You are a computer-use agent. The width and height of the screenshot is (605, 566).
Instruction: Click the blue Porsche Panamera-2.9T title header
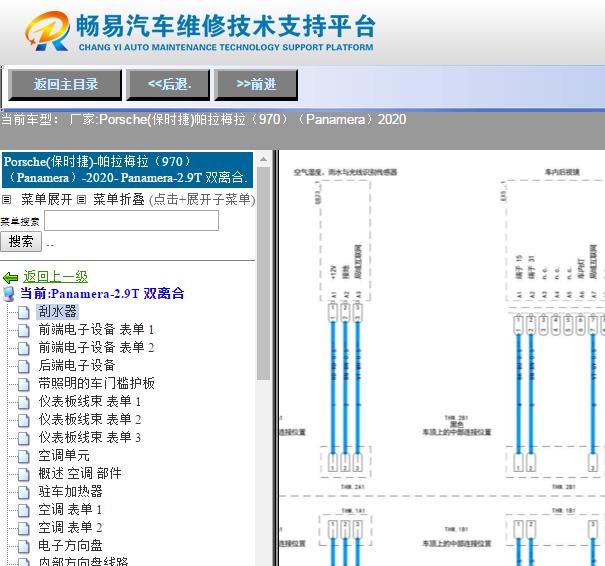127,170
